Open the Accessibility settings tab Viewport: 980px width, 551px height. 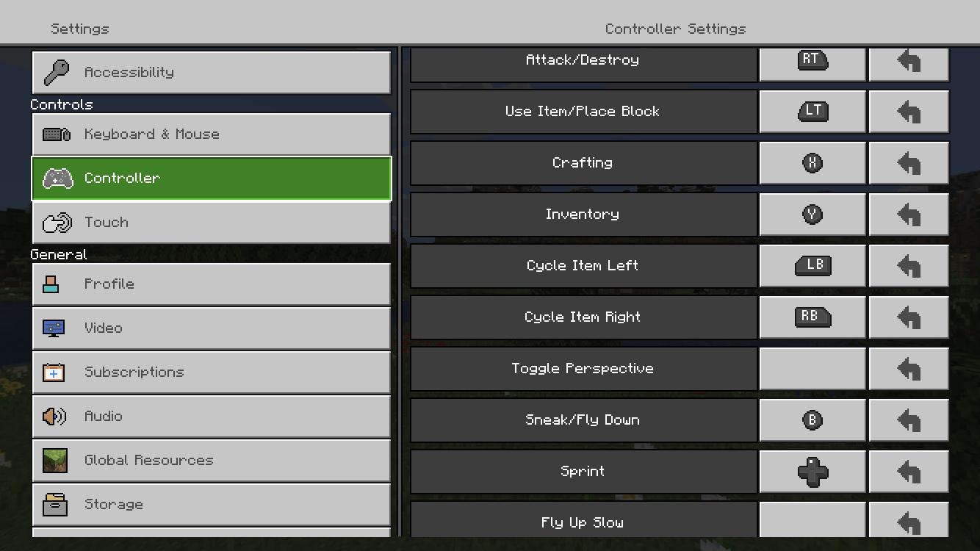(x=211, y=73)
